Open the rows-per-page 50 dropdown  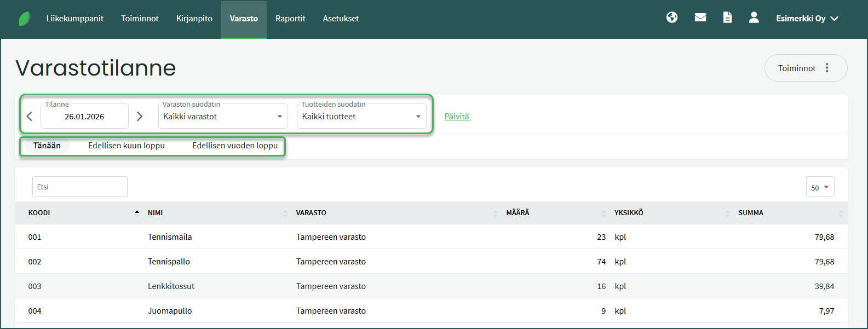click(820, 187)
